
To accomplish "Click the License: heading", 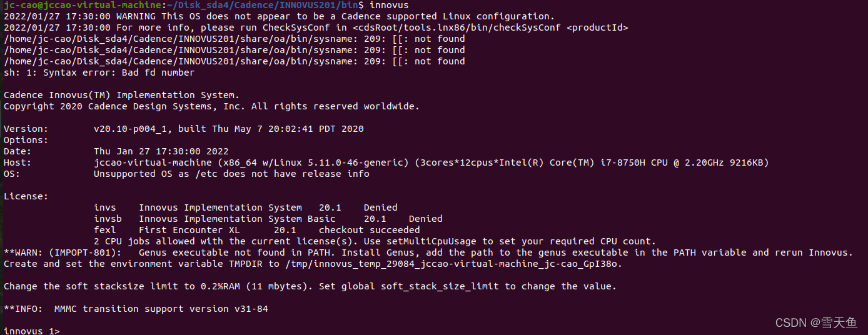I will point(26,196).
